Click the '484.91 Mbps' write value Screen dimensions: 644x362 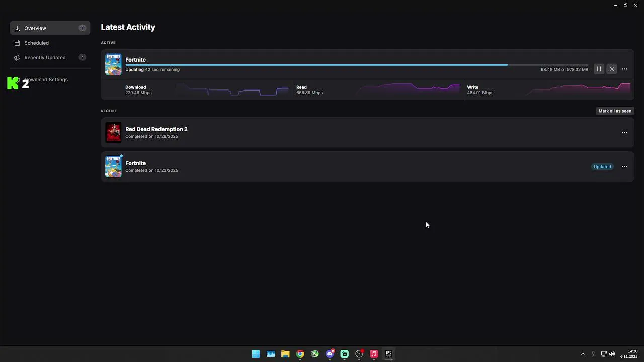pyautogui.click(x=480, y=93)
